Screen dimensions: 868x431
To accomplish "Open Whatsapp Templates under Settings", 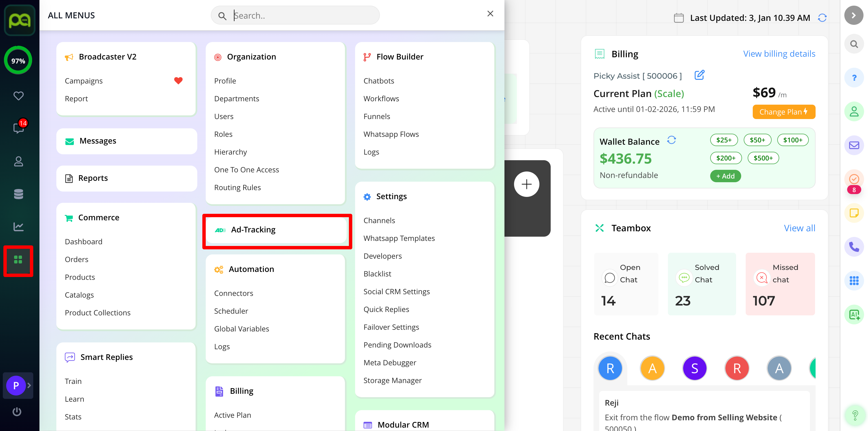I will tap(399, 238).
